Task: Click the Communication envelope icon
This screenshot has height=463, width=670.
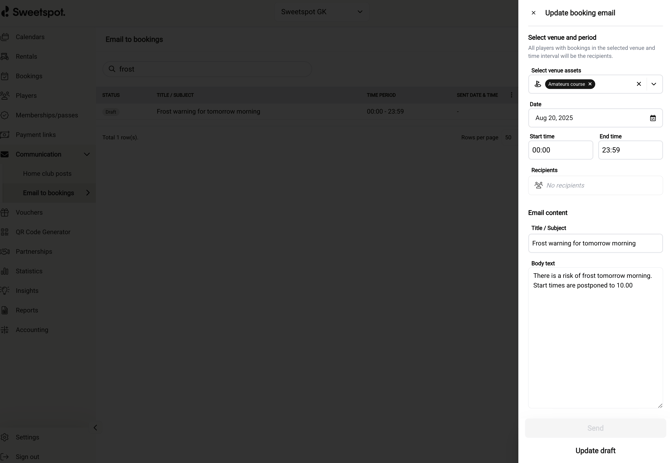Action: (5, 154)
